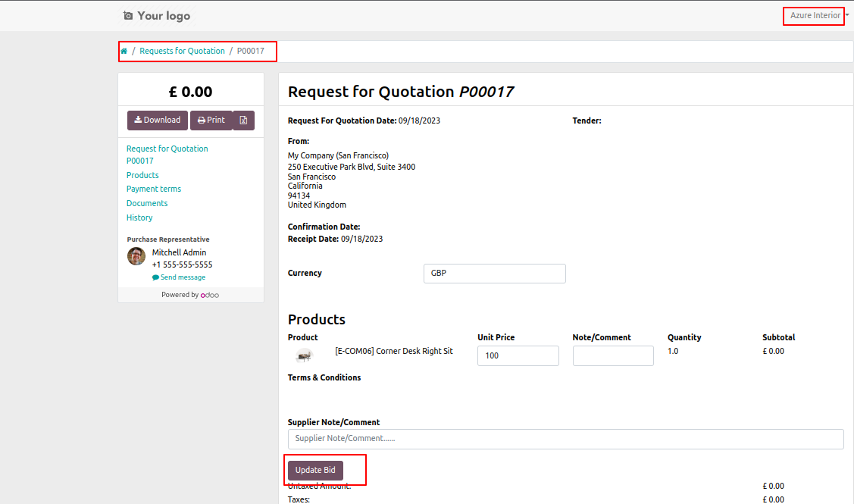Open the Documents sidebar link
854x504 pixels.
click(x=147, y=203)
